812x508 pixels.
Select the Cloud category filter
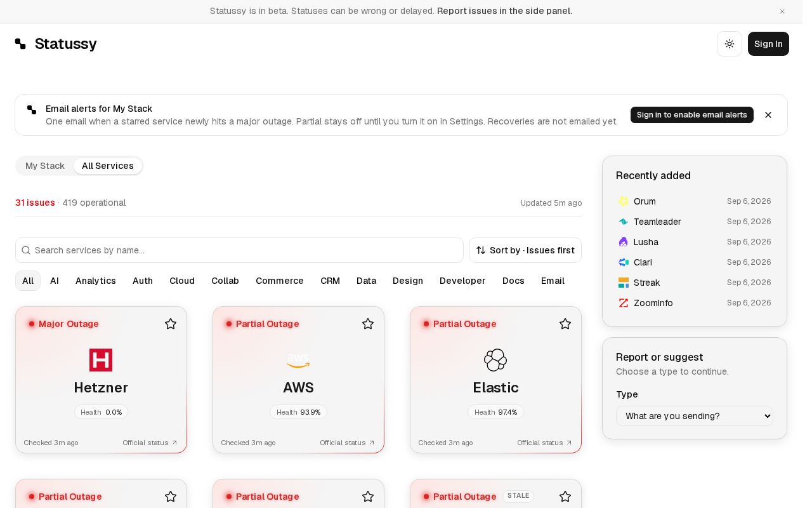182,281
